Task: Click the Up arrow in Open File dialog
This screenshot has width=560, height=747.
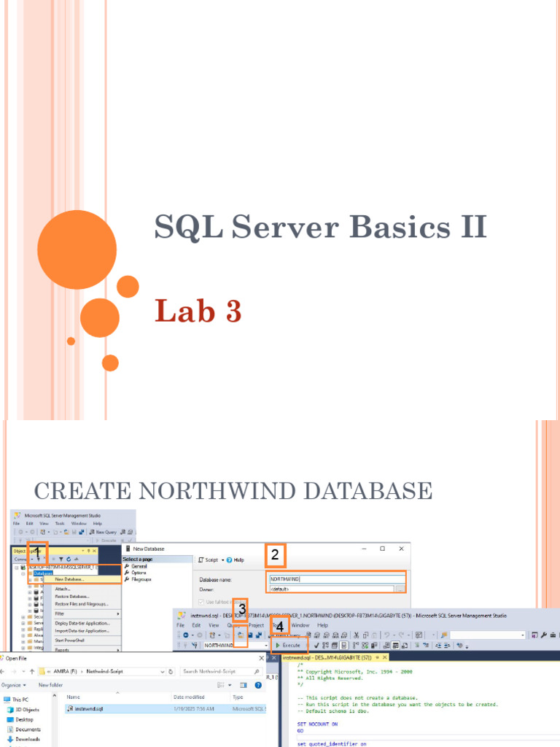Action: [x=32, y=671]
